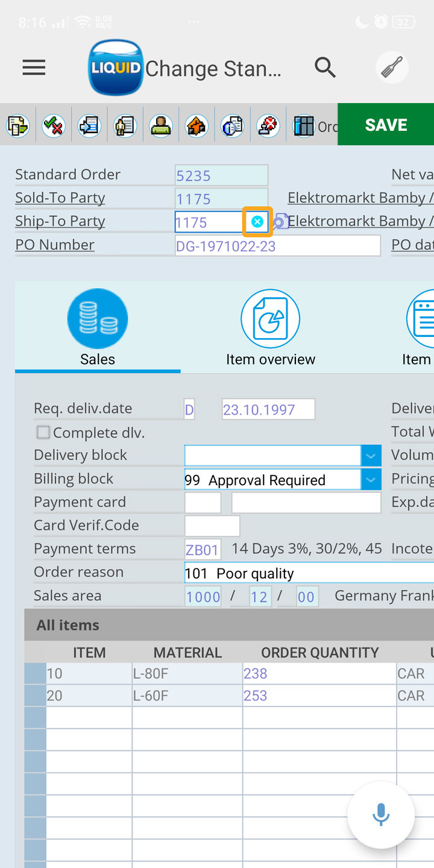
Task: Open the Billing block dropdown arrow
Action: 371,480
